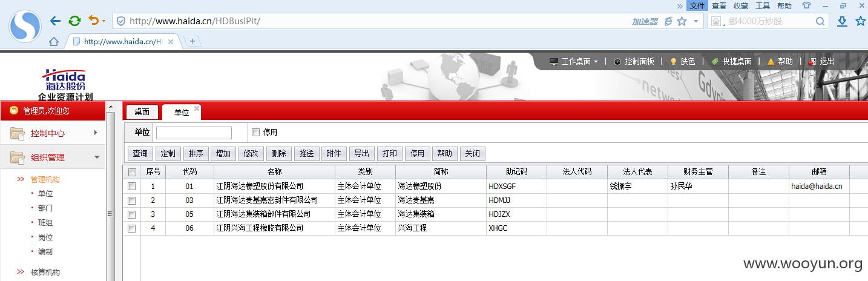Click the sidebar scroll-up arrow
Viewport: 868px width, 281px height.
tap(110, 107)
